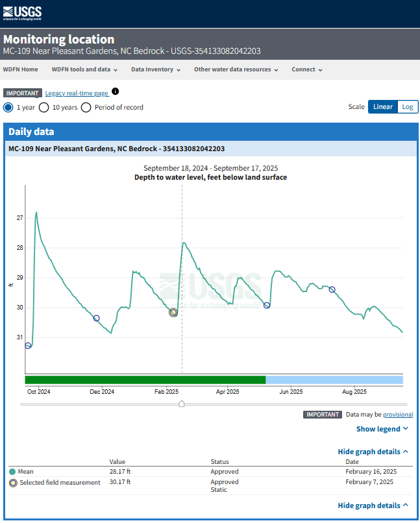Go to WDFN Home

pyautogui.click(x=21, y=69)
